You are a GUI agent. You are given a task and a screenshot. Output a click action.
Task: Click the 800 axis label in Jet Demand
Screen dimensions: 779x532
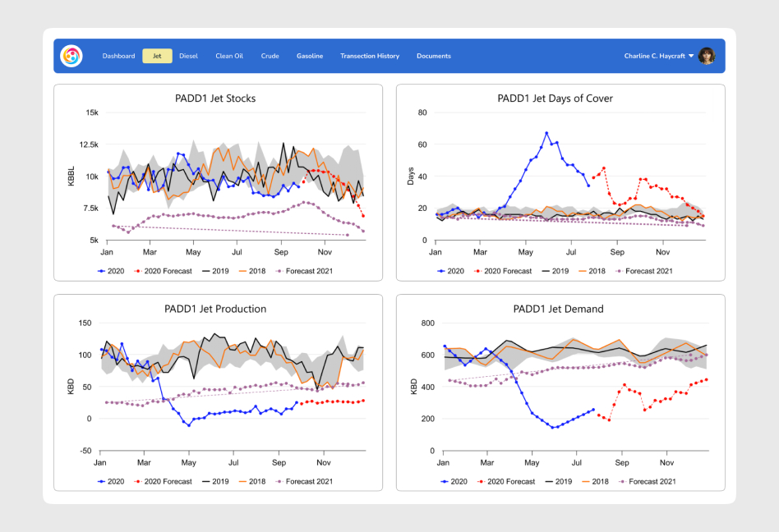click(428, 323)
